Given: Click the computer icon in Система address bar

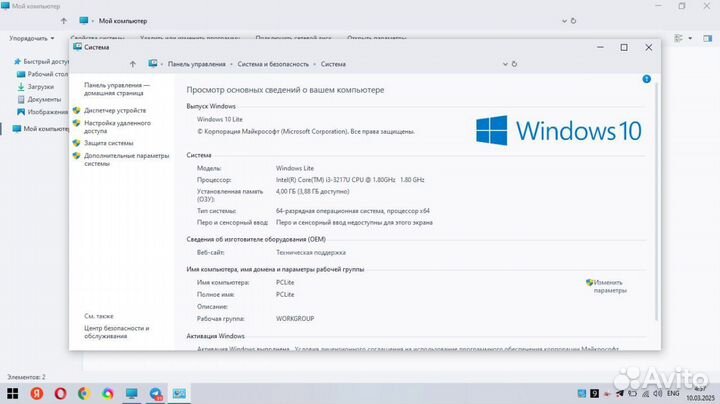Looking at the screenshot, I should (x=153, y=64).
